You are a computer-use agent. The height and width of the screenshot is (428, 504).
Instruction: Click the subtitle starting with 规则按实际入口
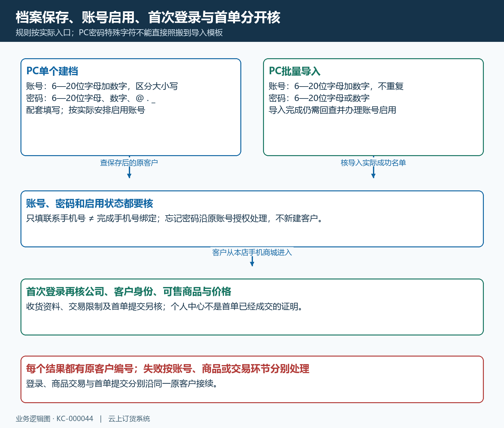coord(119,33)
